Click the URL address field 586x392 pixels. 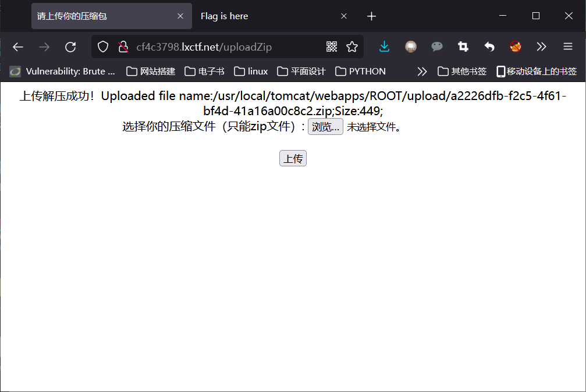click(x=227, y=47)
